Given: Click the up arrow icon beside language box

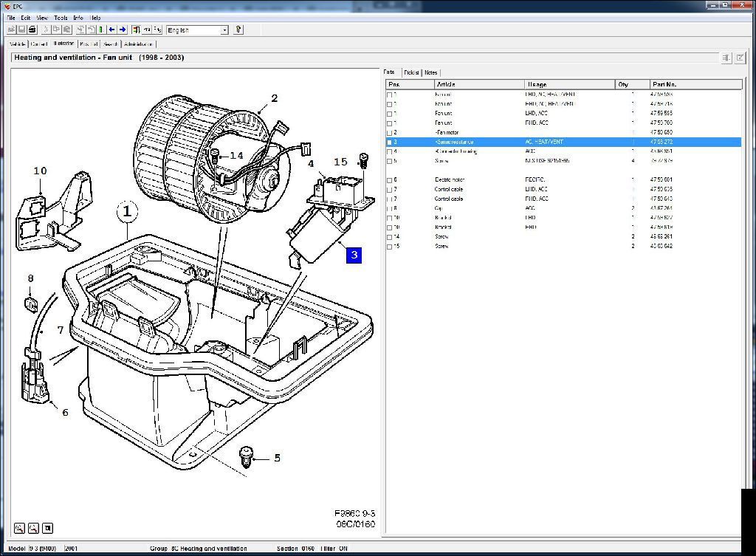Looking at the screenshot, I should pos(238,30).
